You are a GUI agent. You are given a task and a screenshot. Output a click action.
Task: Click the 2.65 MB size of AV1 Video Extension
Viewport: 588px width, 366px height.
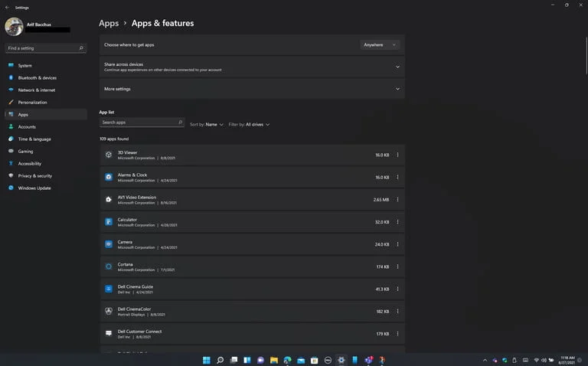tap(381, 200)
